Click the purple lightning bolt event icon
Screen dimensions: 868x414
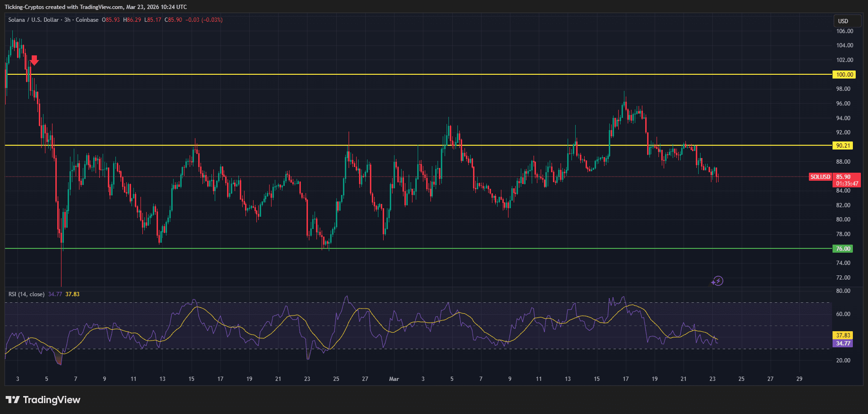[717, 281]
